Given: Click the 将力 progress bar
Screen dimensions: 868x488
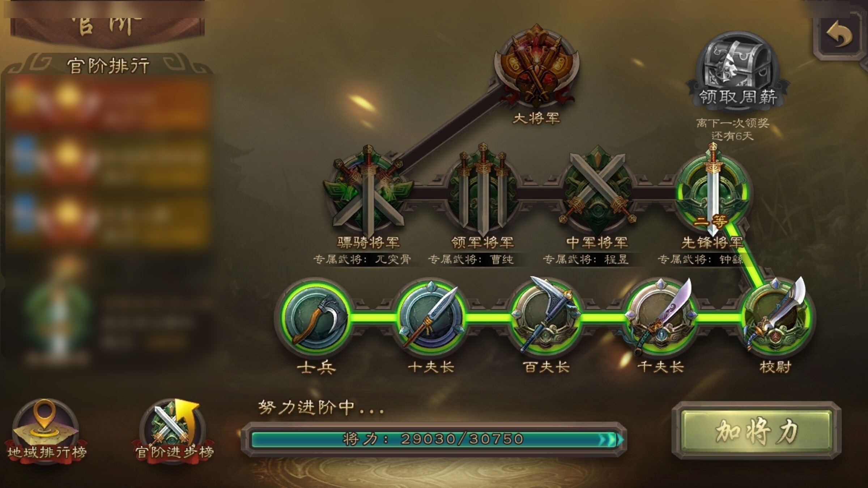Looking at the screenshot, I should [x=433, y=439].
